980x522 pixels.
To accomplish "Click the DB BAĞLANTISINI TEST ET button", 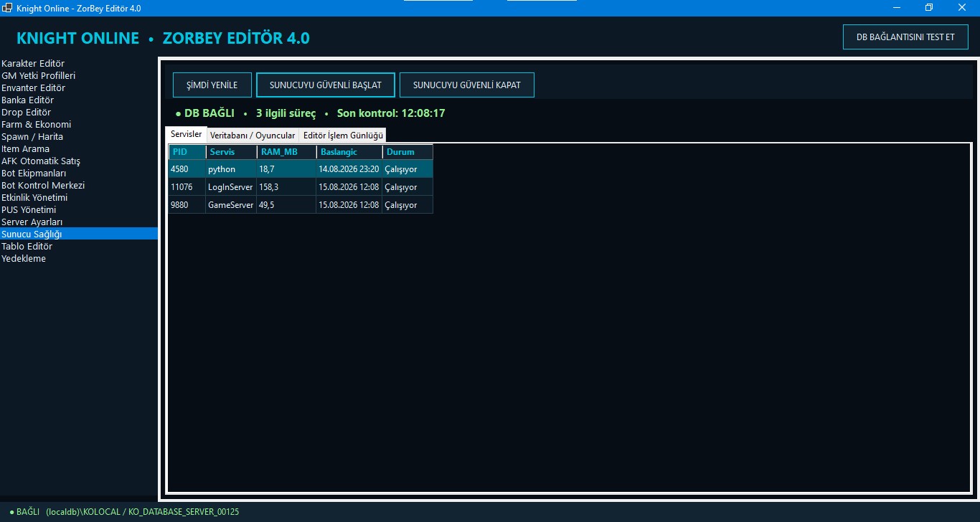I will tap(905, 37).
